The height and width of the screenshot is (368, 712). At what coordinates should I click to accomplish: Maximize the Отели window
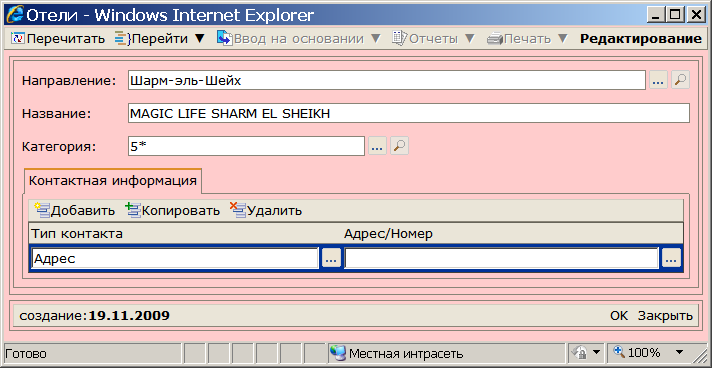(x=675, y=15)
